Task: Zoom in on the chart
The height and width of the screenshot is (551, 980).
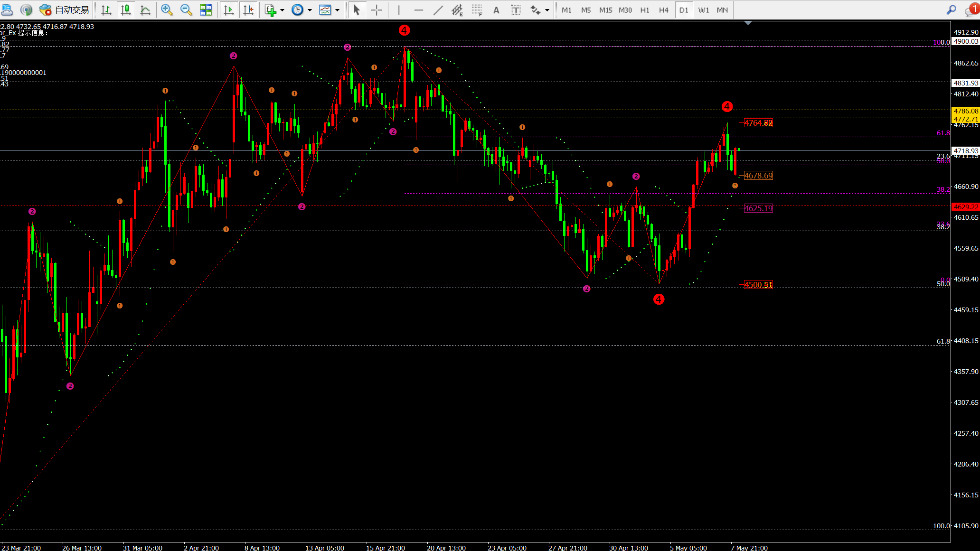Action: pyautogui.click(x=167, y=9)
